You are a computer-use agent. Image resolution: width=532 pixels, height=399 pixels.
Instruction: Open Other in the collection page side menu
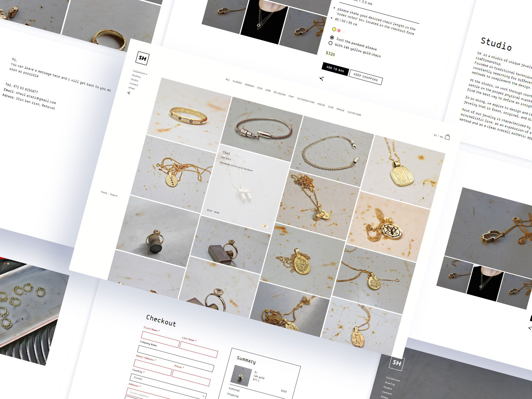click(x=132, y=88)
